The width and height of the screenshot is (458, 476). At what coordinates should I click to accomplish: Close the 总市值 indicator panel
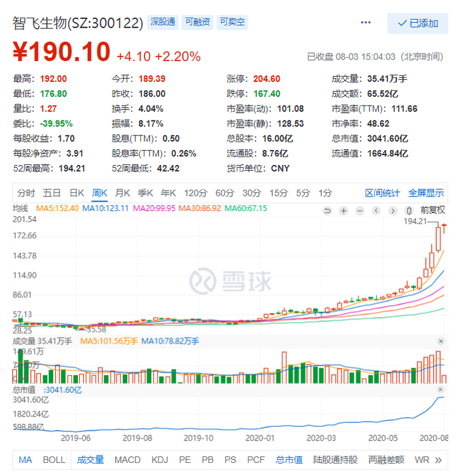pos(441,390)
